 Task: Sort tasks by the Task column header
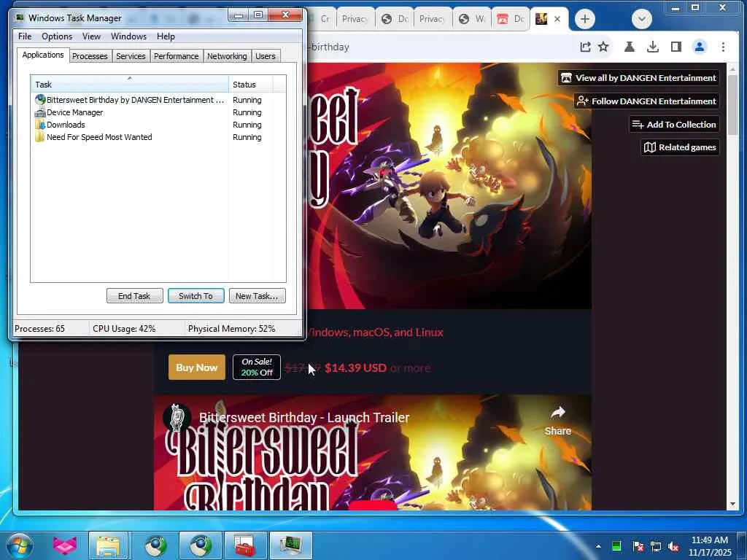(130, 85)
